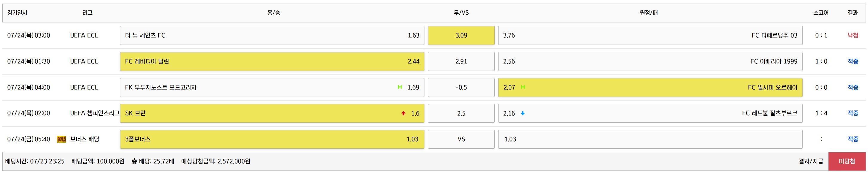The image size is (868, 172).
Task: Select the FC 레바디아 탈린 home win cell
Action: click(272, 61)
